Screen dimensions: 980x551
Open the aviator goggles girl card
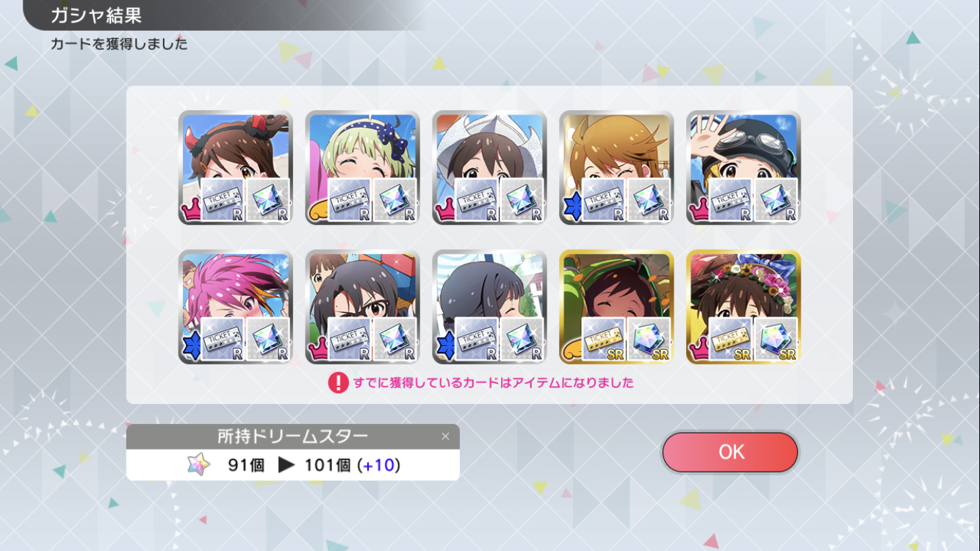pyautogui.click(x=743, y=168)
